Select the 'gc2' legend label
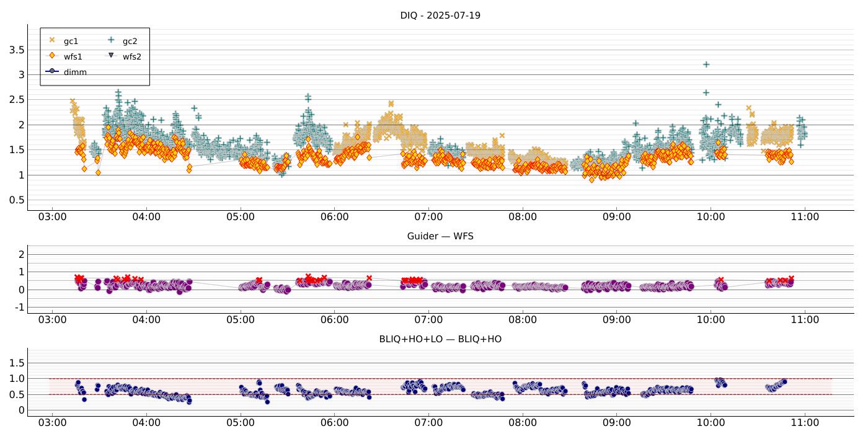 (130, 41)
